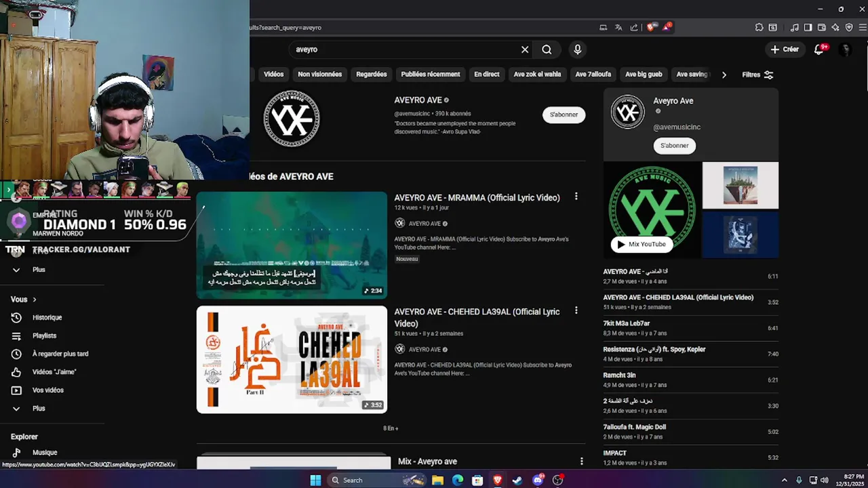Click the Créer button
The image size is (868, 488).
tap(785, 49)
